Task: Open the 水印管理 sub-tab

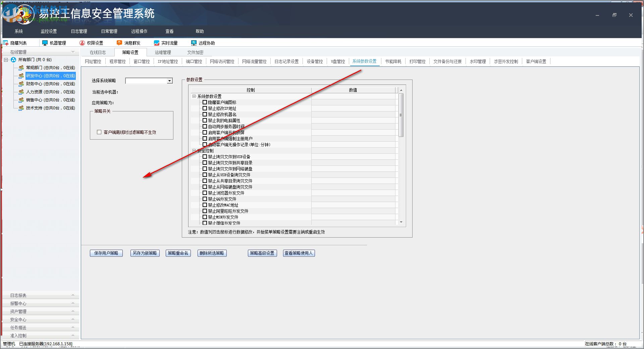Action: (478, 61)
